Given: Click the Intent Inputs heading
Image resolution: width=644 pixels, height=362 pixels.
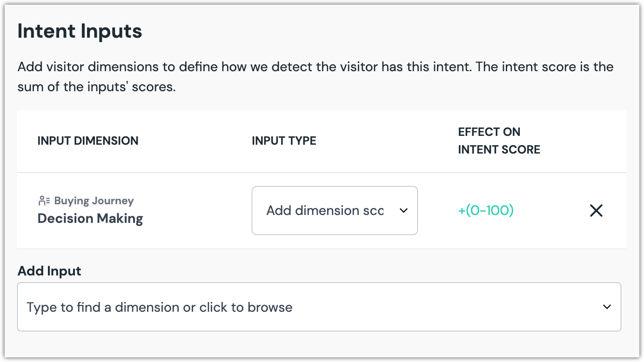Looking at the screenshot, I should click(80, 31).
